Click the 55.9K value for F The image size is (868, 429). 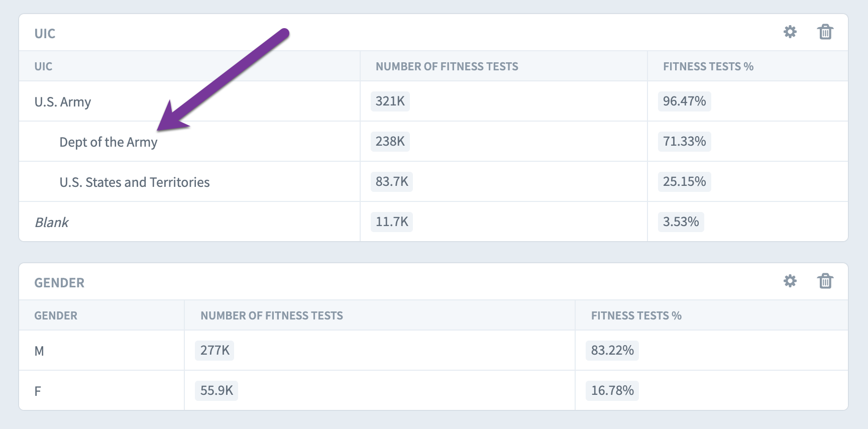216,390
